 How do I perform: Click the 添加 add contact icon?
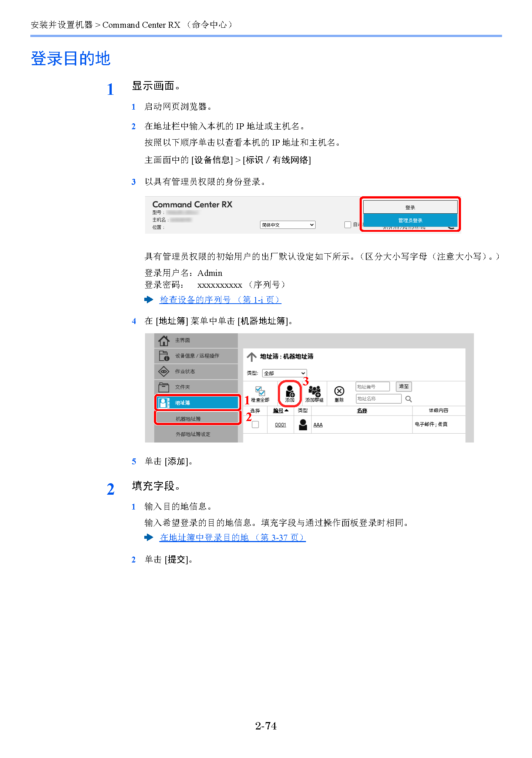(x=290, y=391)
